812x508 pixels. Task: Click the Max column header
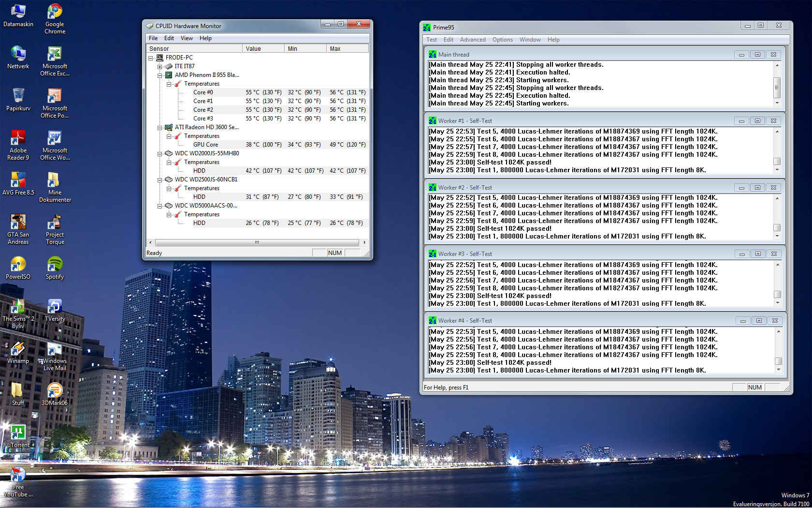[x=348, y=48]
